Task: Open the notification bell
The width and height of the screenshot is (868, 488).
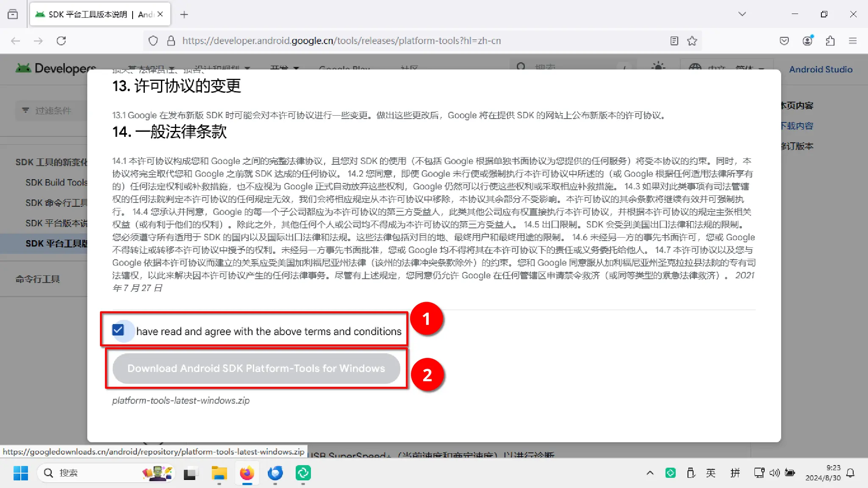Action: point(850,473)
